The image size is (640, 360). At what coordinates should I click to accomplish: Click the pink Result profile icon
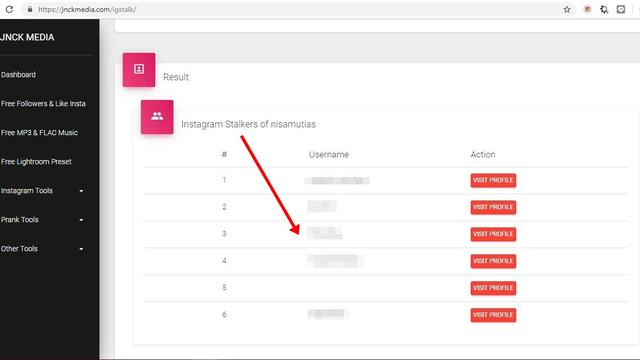pos(139,69)
